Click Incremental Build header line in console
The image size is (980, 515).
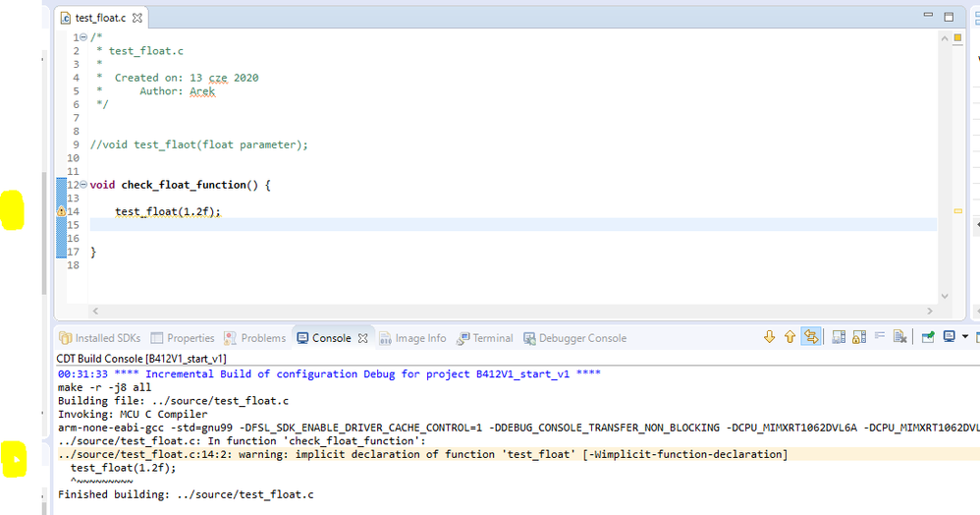(329, 373)
